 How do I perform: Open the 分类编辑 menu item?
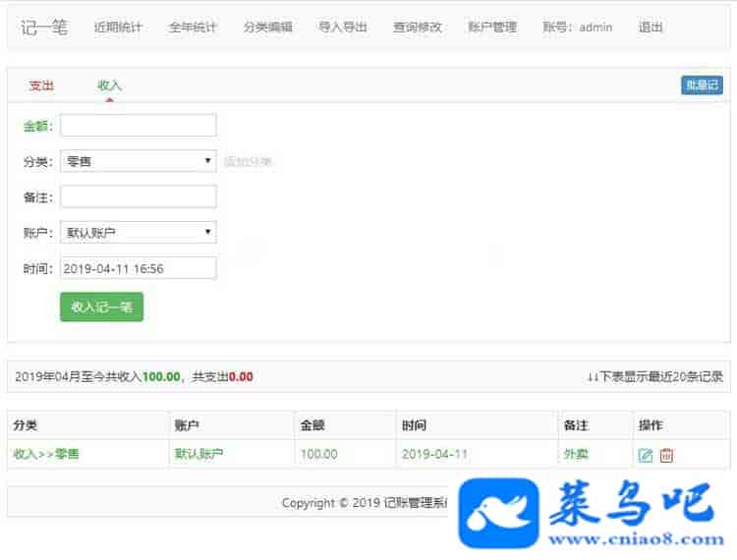pos(267,28)
